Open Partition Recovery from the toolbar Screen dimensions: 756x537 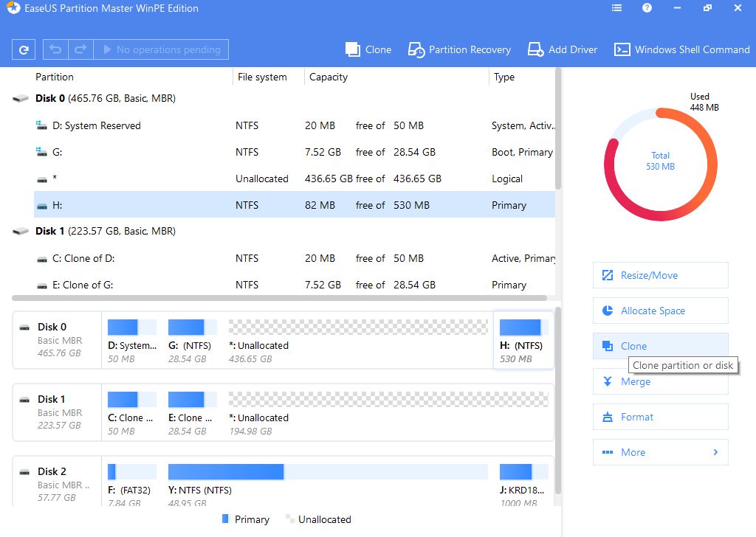pos(459,49)
